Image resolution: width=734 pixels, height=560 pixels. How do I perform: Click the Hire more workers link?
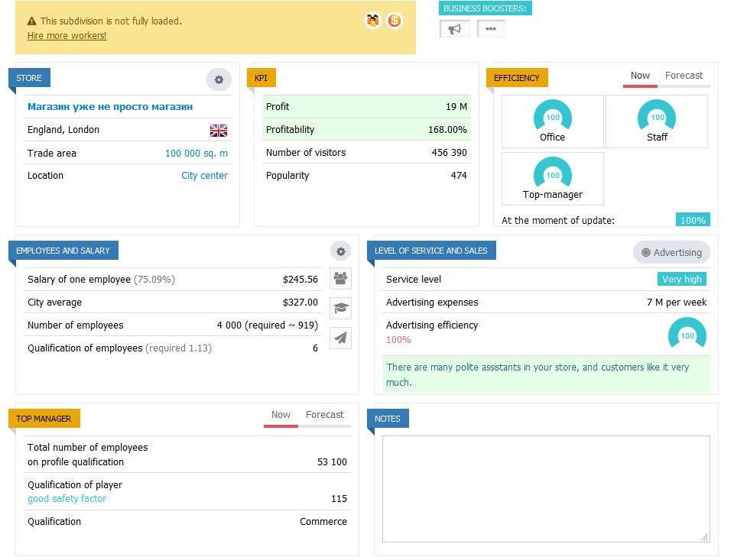coord(66,35)
